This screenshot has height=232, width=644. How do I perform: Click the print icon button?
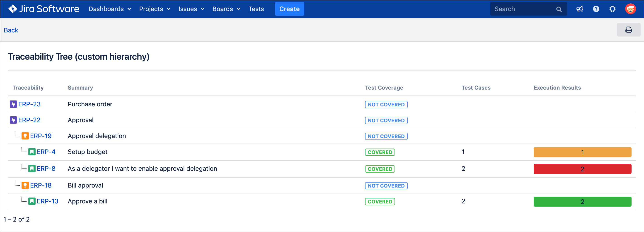[628, 30]
